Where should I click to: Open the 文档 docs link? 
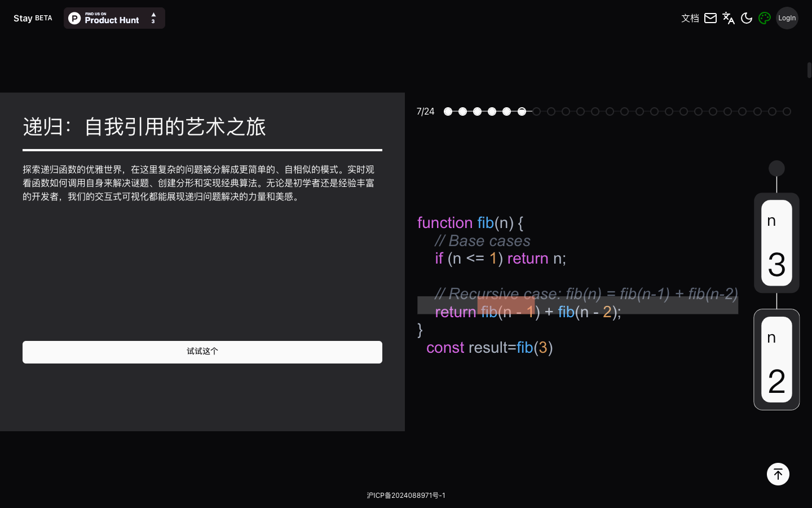click(690, 18)
